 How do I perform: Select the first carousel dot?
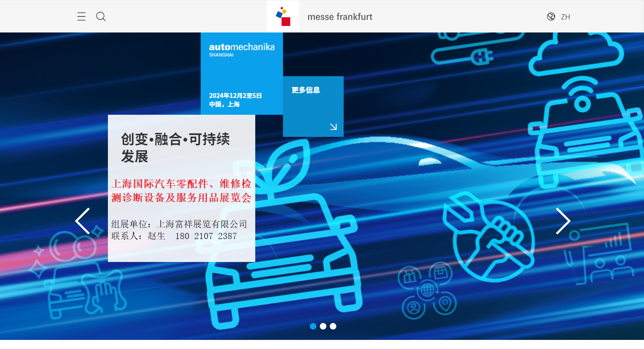[x=313, y=326]
